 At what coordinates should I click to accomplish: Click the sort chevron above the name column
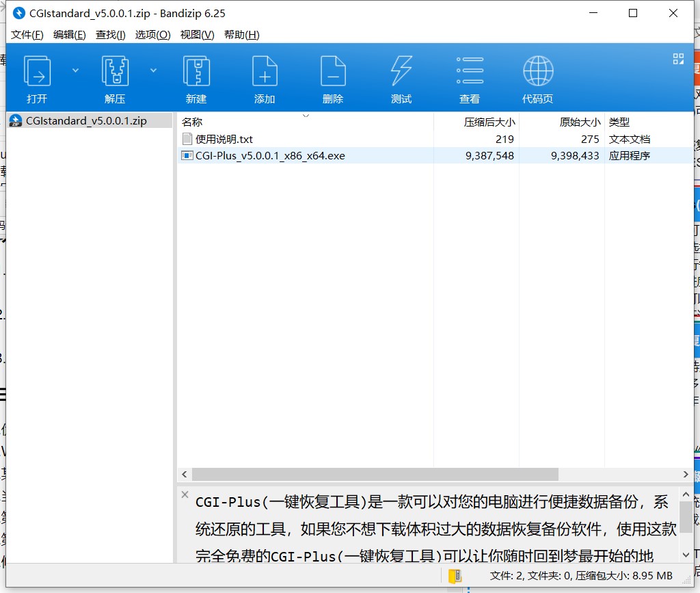(x=306, y=116)
